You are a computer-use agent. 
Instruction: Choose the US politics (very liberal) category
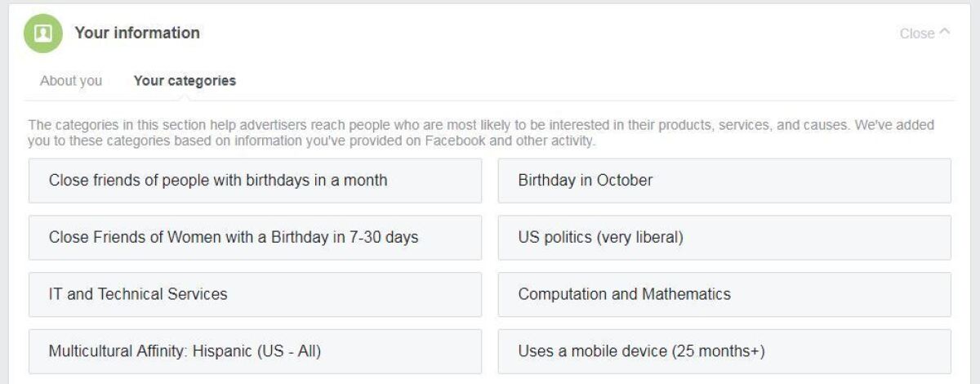tap(724, 238)
